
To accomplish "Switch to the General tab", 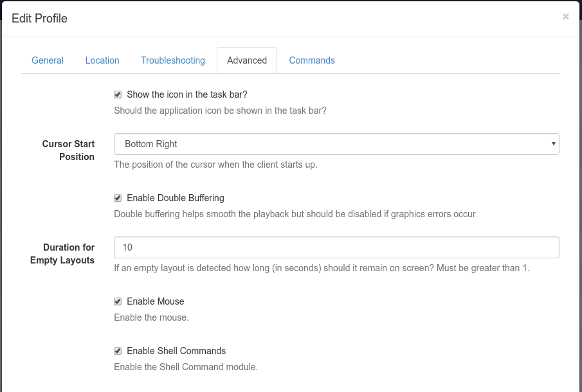I will point(48,60).
